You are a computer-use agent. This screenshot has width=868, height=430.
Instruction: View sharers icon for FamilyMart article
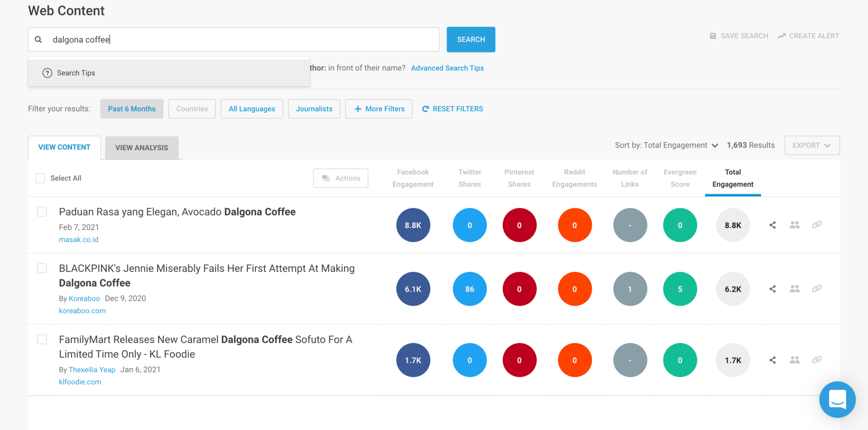point(795,360)
